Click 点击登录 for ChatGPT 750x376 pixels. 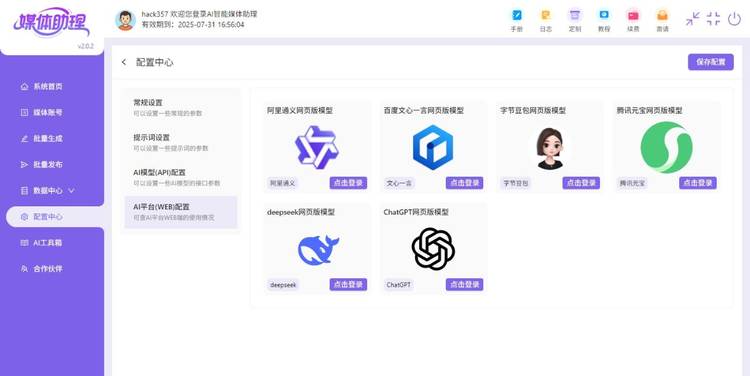coord(464,285)
